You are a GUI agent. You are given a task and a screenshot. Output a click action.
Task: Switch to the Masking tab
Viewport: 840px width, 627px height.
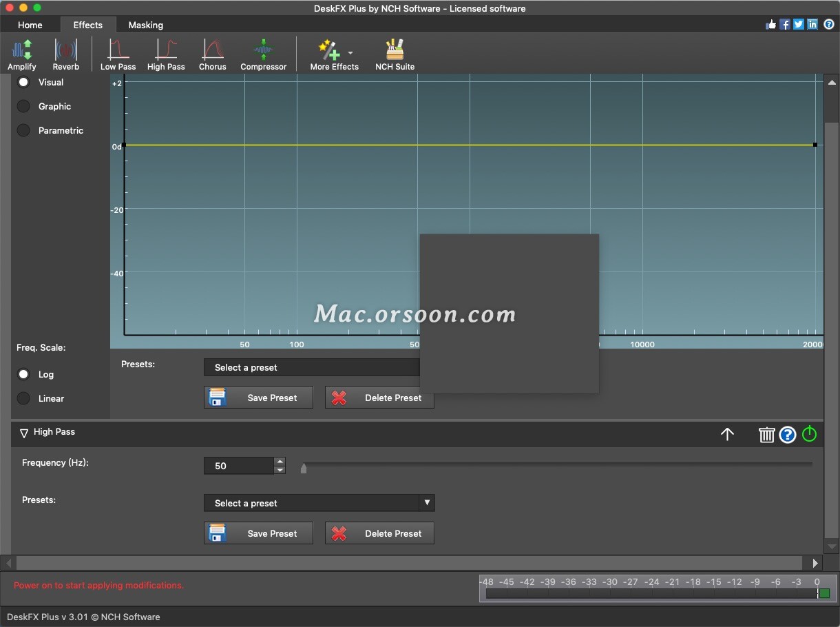click(146, 25)
